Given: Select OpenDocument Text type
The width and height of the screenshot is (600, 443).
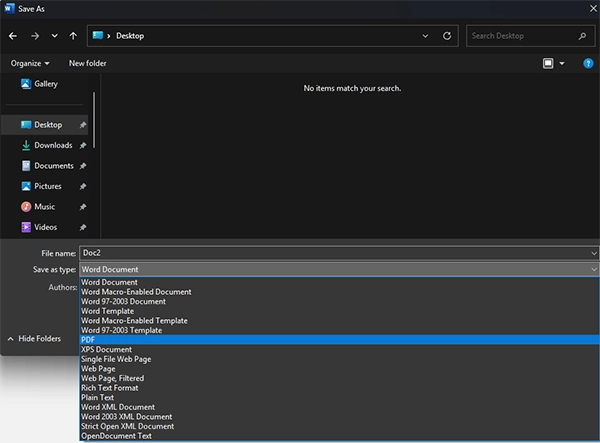Looking at the screenshot, I should click(x=339, y=436).
